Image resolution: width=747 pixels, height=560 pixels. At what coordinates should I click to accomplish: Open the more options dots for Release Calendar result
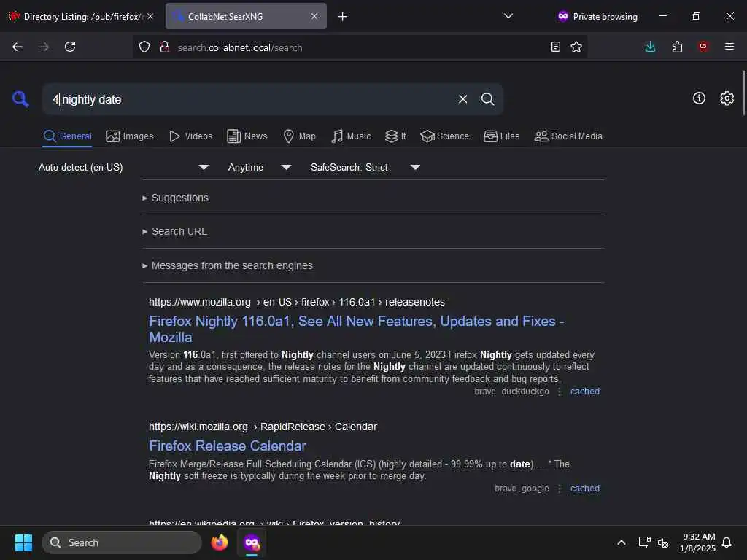tap(560, 489)
